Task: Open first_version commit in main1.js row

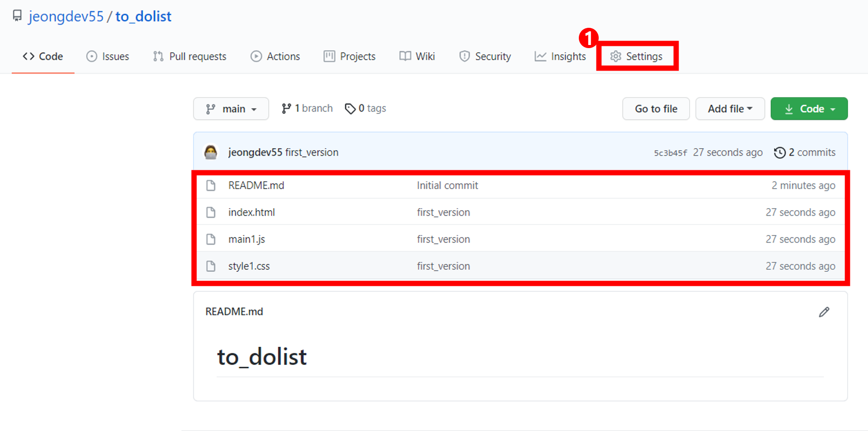Action: pyautogui.click(x=443, y=239)
